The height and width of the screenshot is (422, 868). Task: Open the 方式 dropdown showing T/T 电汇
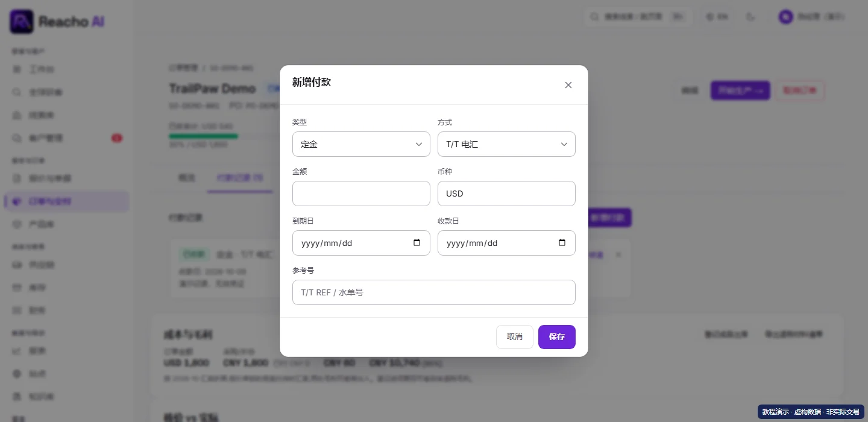pos(506,144)
